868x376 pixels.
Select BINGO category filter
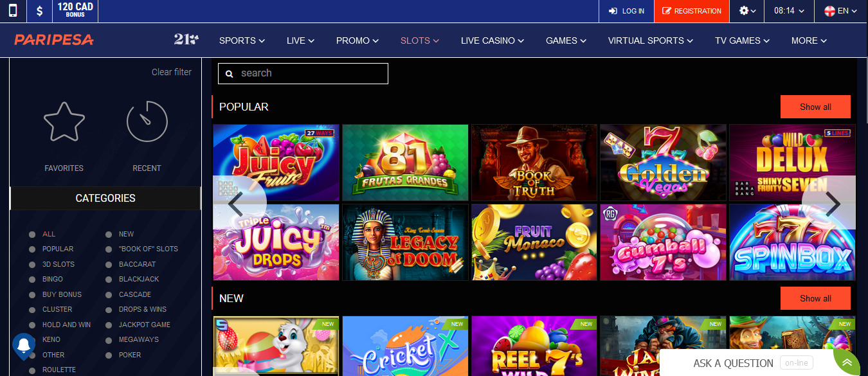pos(53,279)
